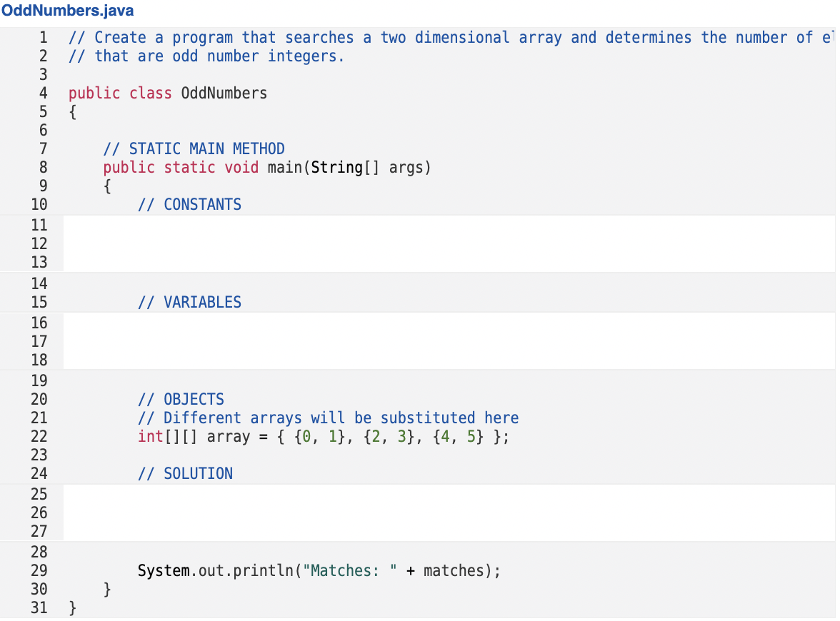Click the // STATIC MAIN METHOD comment
The image size is (840, 621).
[194, 148]
